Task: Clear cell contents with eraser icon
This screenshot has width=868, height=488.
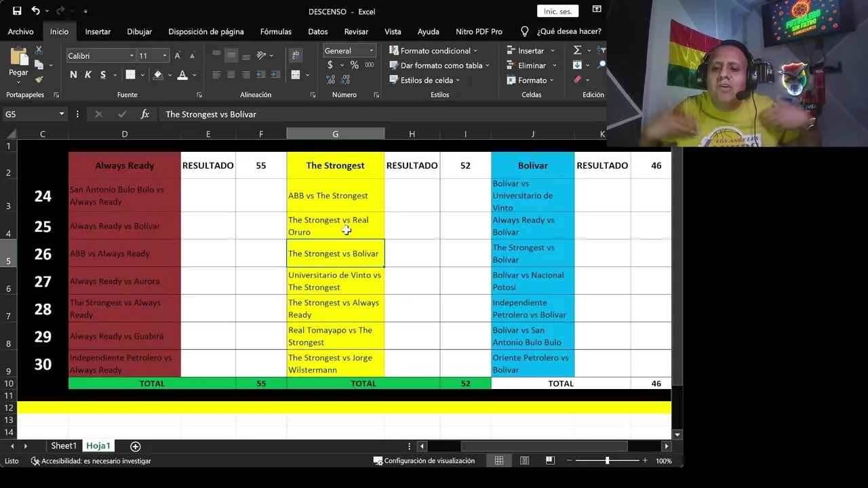Action: pos(577,79)
